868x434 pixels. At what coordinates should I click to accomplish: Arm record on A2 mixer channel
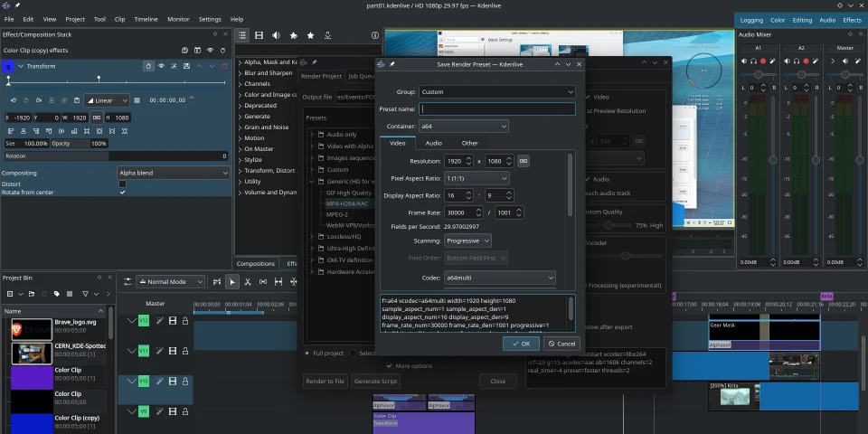(x=806, y=61)
